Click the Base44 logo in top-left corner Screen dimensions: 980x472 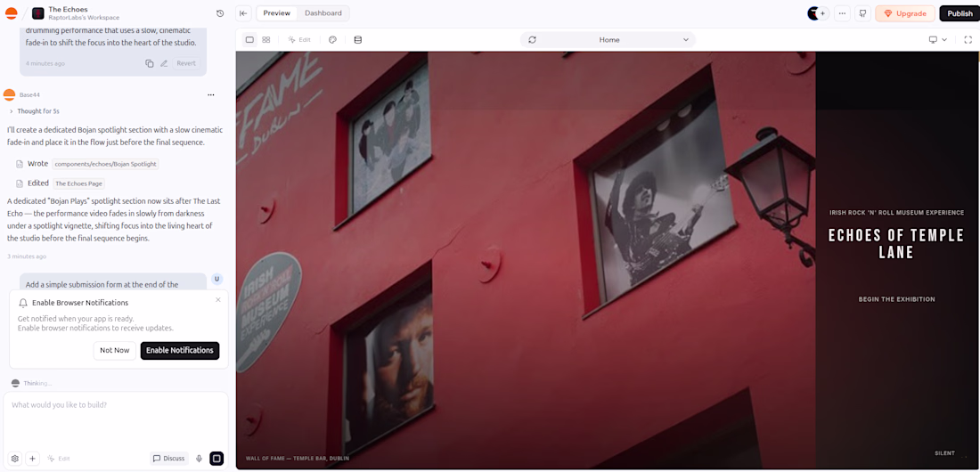pyautogui.click(x=12, y=13)
